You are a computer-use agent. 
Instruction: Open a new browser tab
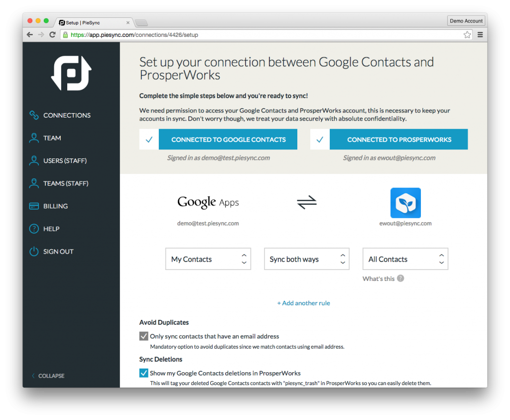pos(141,23)
